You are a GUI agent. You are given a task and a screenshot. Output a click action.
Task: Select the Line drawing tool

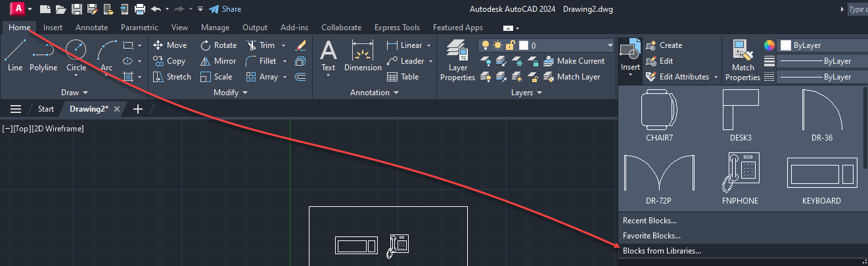click(x=15, y=55)
